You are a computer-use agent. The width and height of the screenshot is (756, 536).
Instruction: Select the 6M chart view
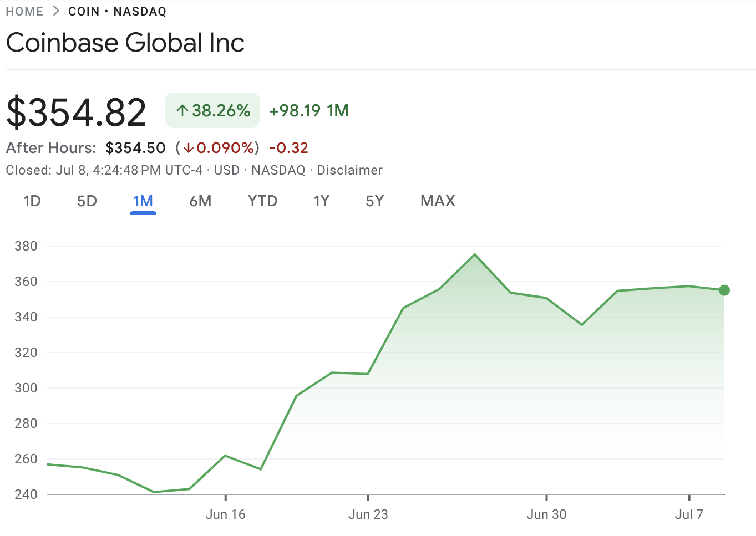pyautogui.click(x=200, y=201)
